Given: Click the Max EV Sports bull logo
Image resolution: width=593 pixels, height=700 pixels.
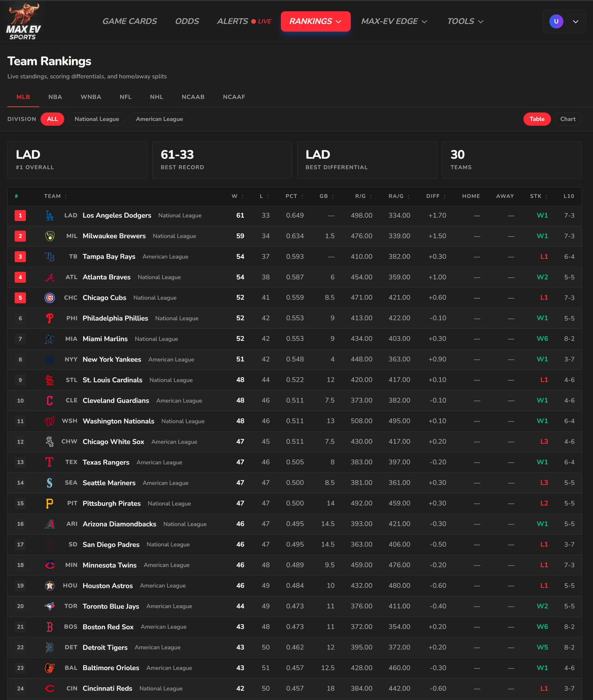Looking at the screenshot, I should (24, 21).
